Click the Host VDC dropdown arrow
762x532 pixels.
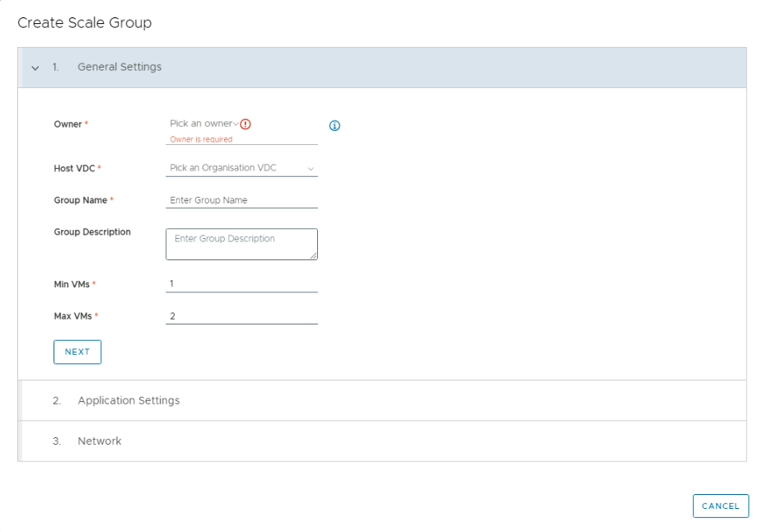311,169
